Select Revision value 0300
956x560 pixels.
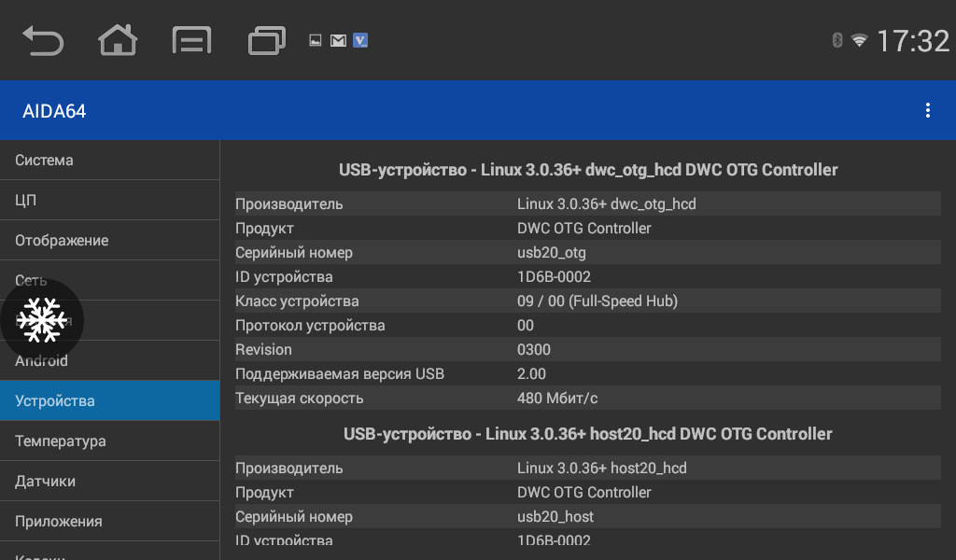pos(533,350)
